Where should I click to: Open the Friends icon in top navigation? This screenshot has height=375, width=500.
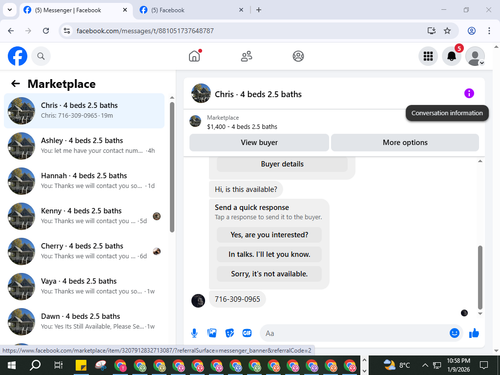(246, 56)
